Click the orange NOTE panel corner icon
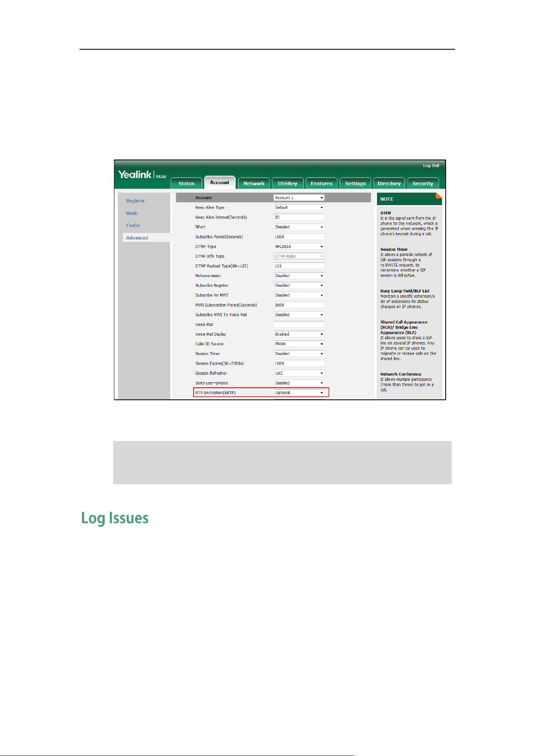This screenshot has width=535, height=756. click(439, 196)
